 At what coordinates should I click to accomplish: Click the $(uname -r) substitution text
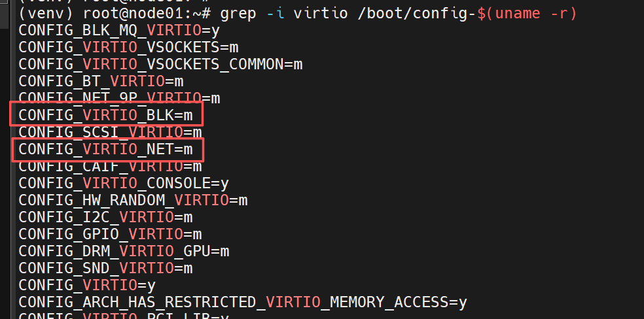[528, 12]
